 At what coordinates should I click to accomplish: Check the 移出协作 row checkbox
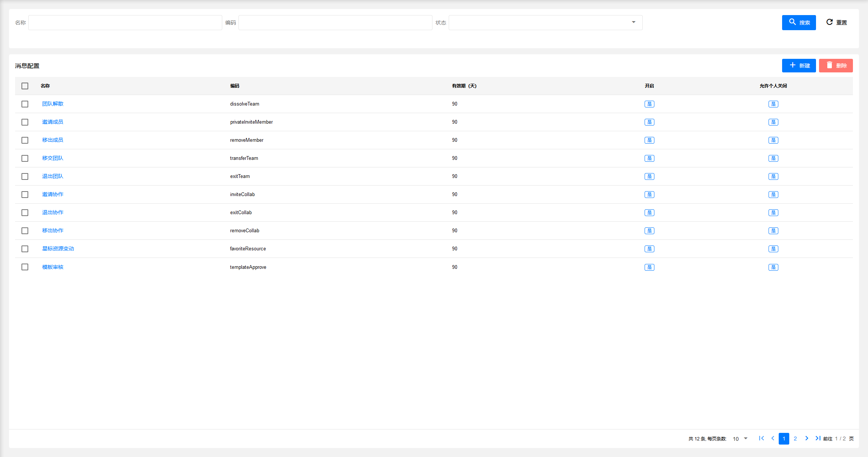coord(25,231)
